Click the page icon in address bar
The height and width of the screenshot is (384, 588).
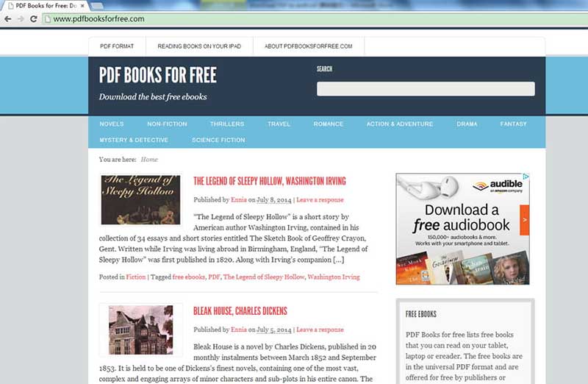47,19
